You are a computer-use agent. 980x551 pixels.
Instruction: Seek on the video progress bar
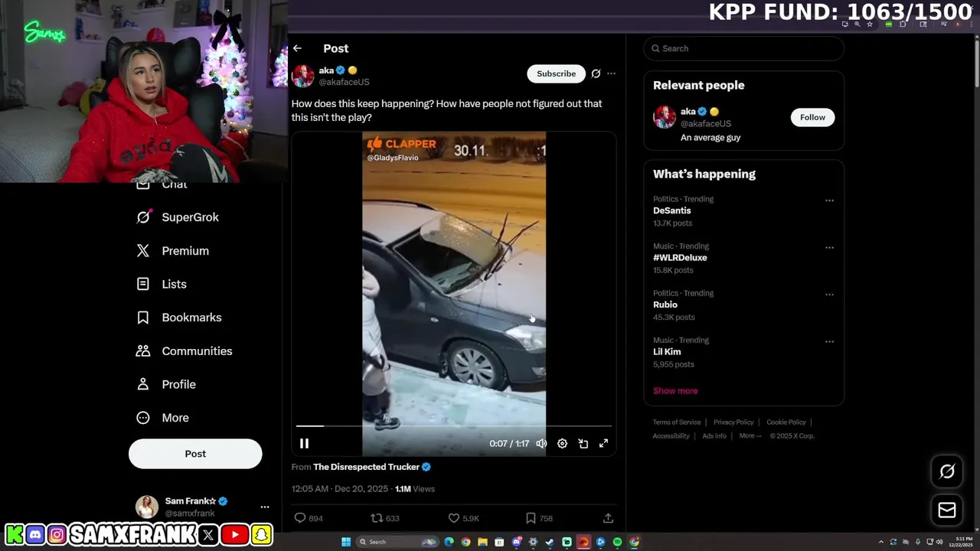pos(454,425)
